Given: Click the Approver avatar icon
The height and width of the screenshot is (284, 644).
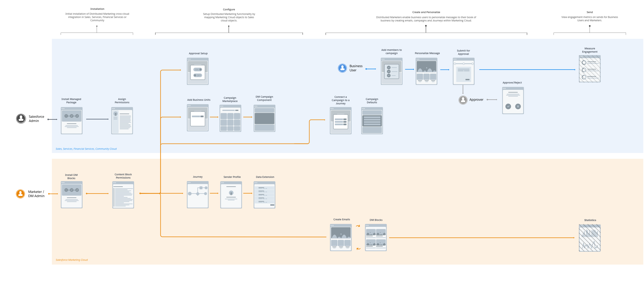Looking at the screenshot, I should (463, 100).
